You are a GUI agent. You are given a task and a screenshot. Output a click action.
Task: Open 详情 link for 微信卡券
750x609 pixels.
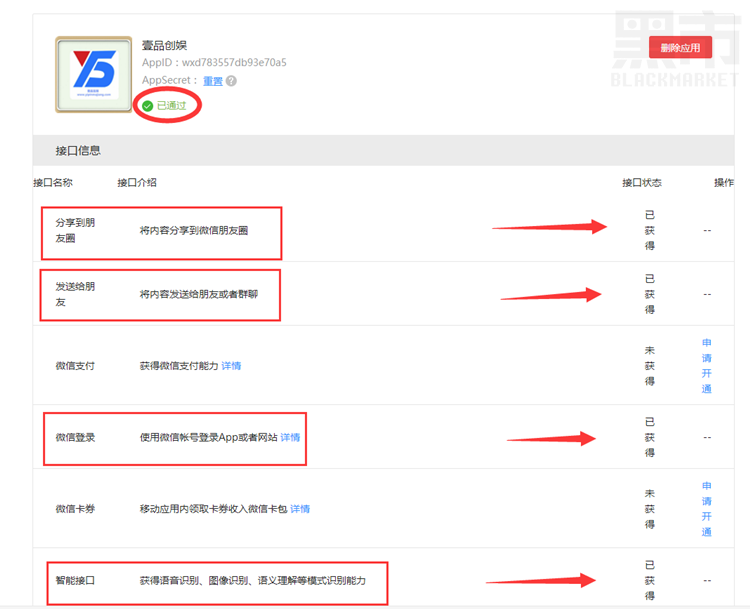click(300, 509)
